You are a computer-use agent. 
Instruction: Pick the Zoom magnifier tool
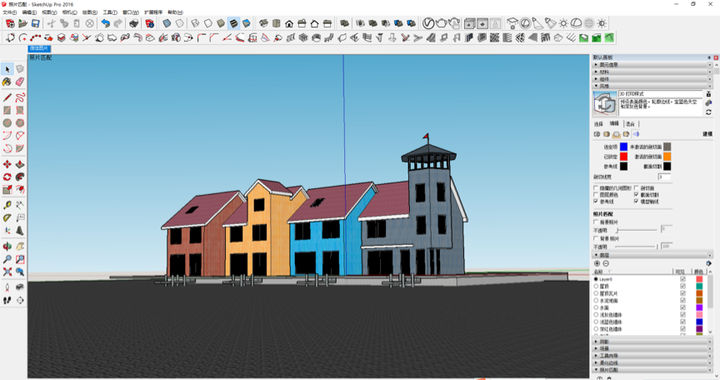pos(7,259)
